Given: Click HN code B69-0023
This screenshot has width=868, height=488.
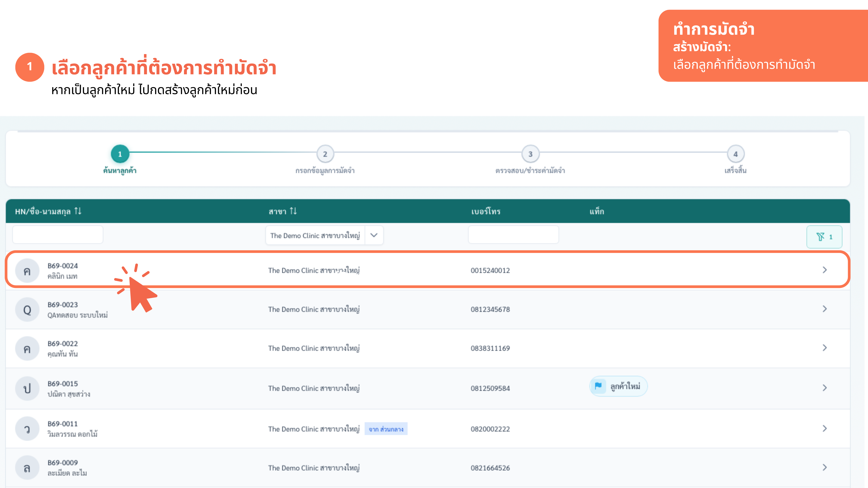Looking at the screenshot, I should [x=63, y=305].
